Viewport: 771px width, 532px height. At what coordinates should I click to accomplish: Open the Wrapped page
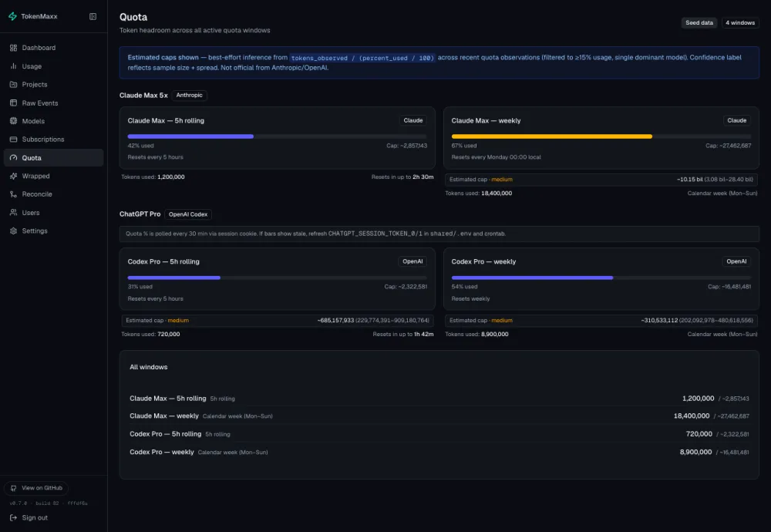[54, 176]
